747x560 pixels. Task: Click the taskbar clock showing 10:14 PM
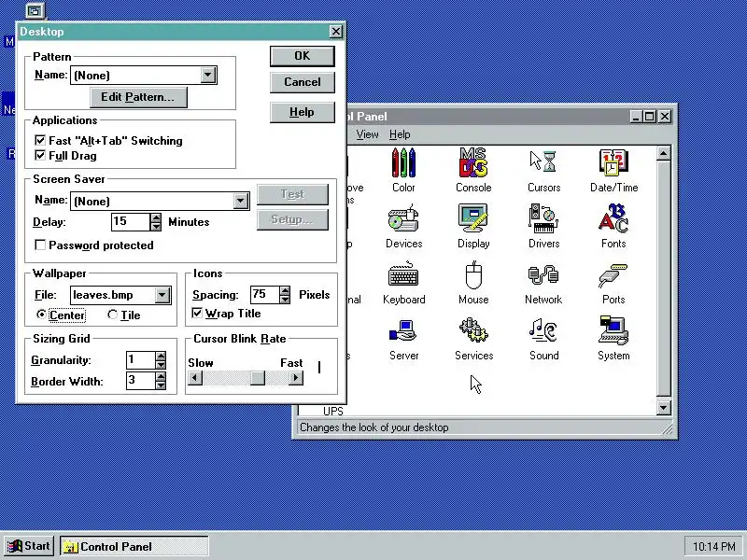click(x=713, y=546)
